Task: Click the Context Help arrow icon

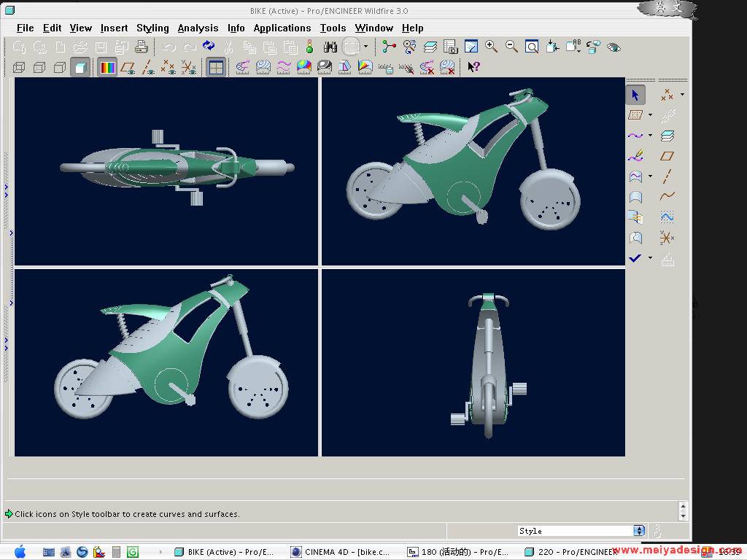Action: tap(473, 67)
